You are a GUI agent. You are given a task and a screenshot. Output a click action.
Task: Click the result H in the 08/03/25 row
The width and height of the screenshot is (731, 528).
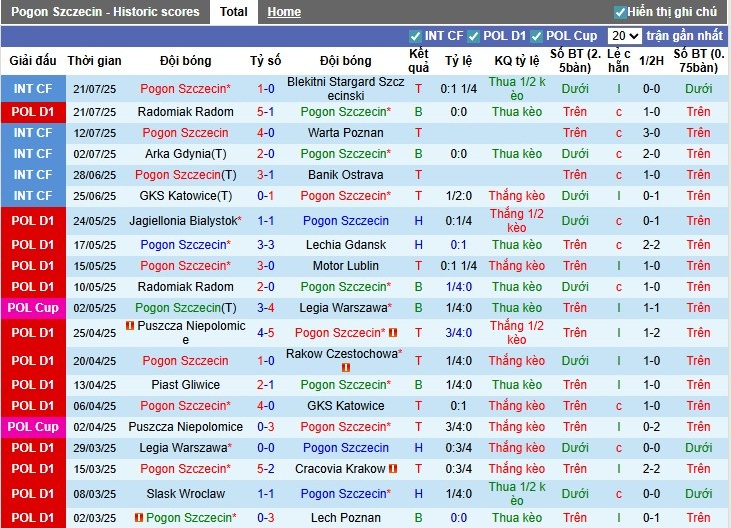[419, 494]
